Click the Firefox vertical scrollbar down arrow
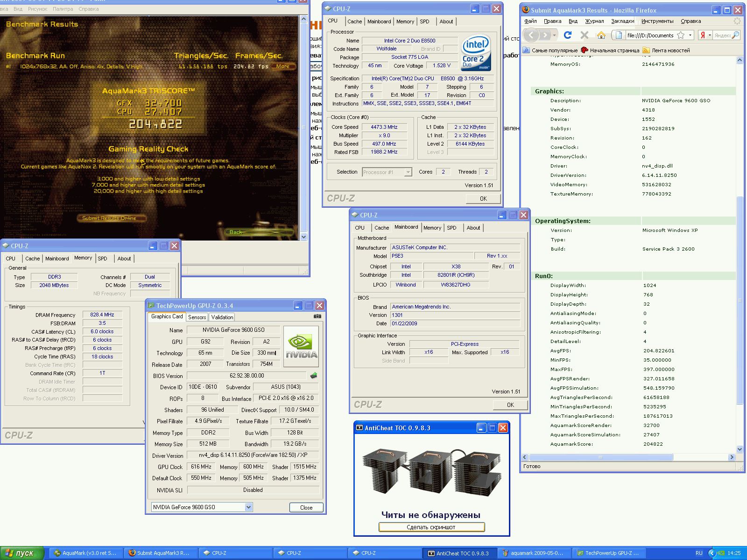Image resolution: width=747 pixels, height=560 pixels. 740,449
